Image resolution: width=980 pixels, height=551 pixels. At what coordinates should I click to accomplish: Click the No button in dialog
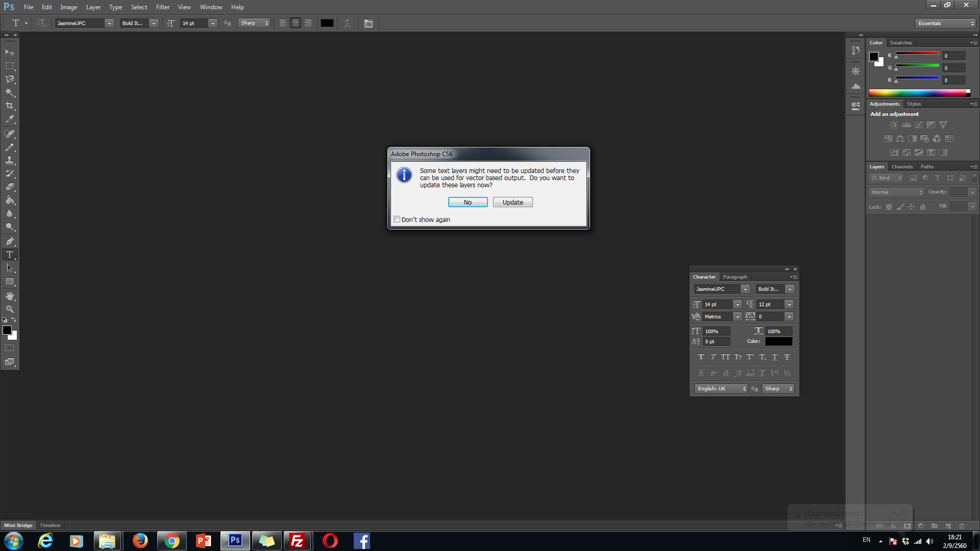[x=468, y=202]
